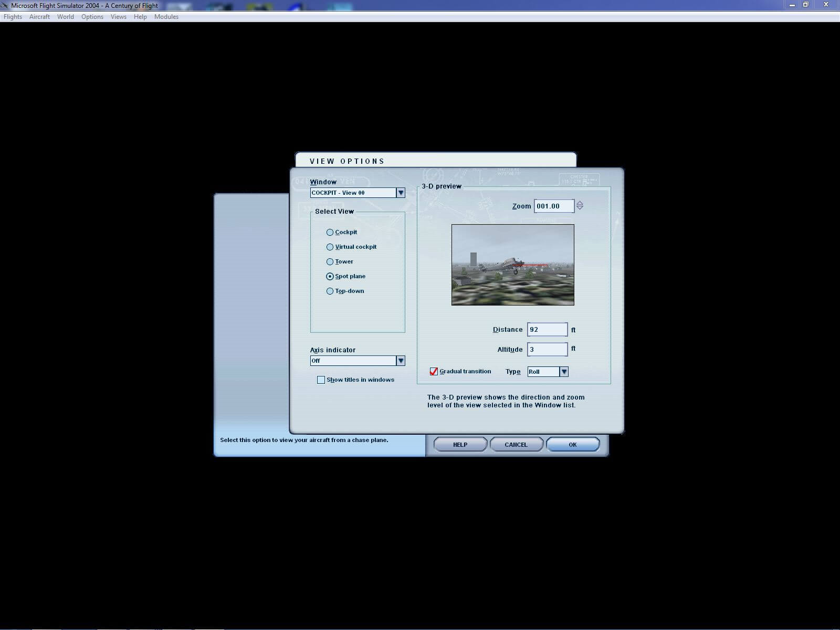
Task: Click the Altitude input field
Action: (547, 350)
